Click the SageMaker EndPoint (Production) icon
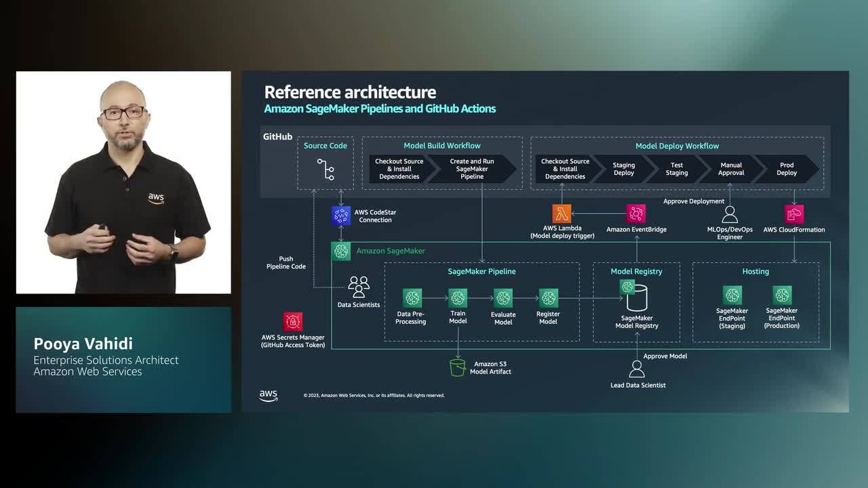 click(783, 295)
